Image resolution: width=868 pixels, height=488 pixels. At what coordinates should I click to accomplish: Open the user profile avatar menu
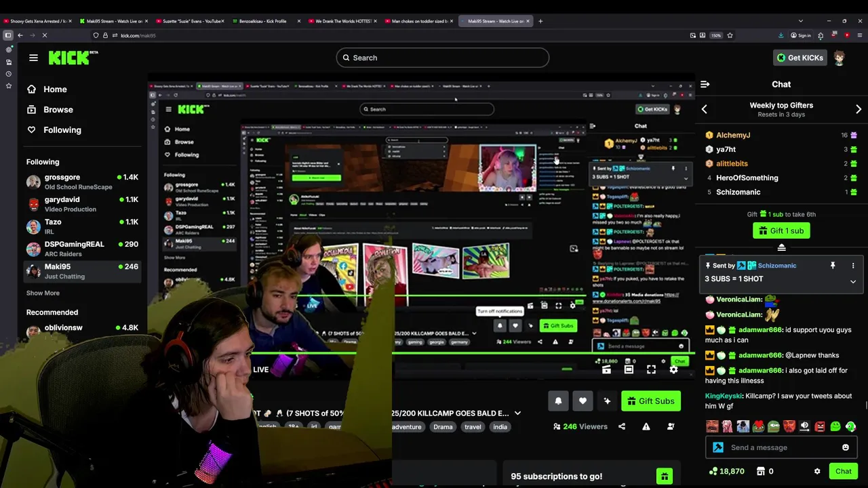840,58
